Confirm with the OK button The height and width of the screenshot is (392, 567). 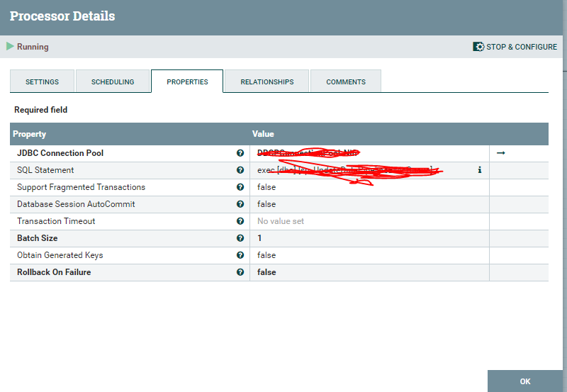(x=525, y=381)
